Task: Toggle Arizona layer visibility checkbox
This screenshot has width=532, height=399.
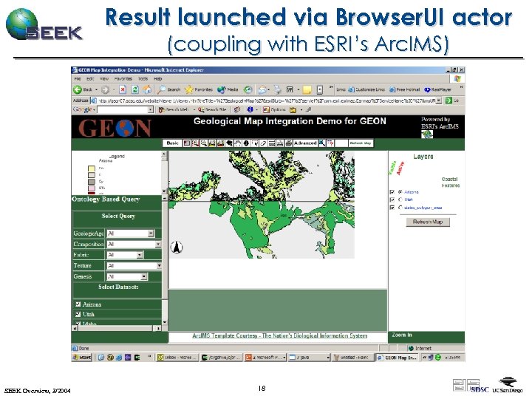Action: 392,192
